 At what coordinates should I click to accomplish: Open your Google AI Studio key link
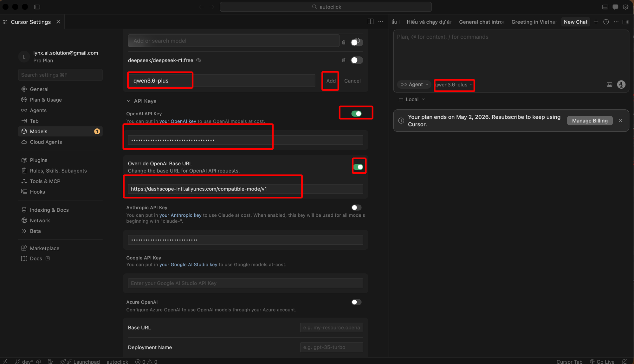coord(188,265)
